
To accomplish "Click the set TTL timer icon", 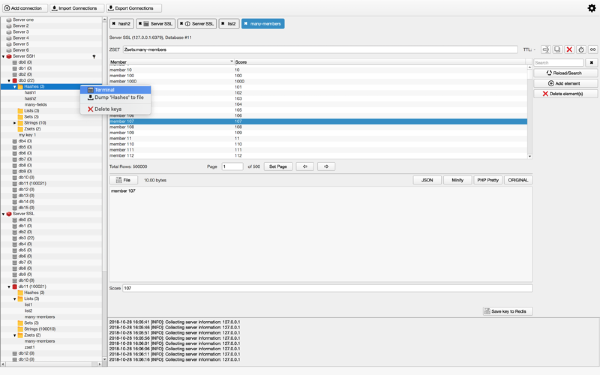I will 581,49.
